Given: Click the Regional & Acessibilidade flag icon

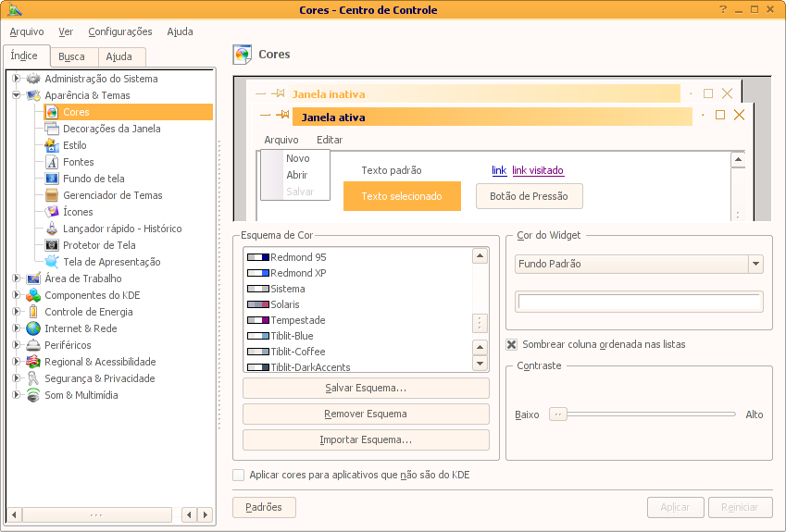Looking at the screenshot, I should 33,362.
